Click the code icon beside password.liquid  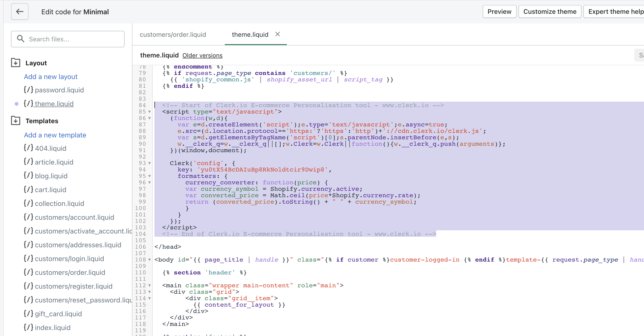[28, 90]
